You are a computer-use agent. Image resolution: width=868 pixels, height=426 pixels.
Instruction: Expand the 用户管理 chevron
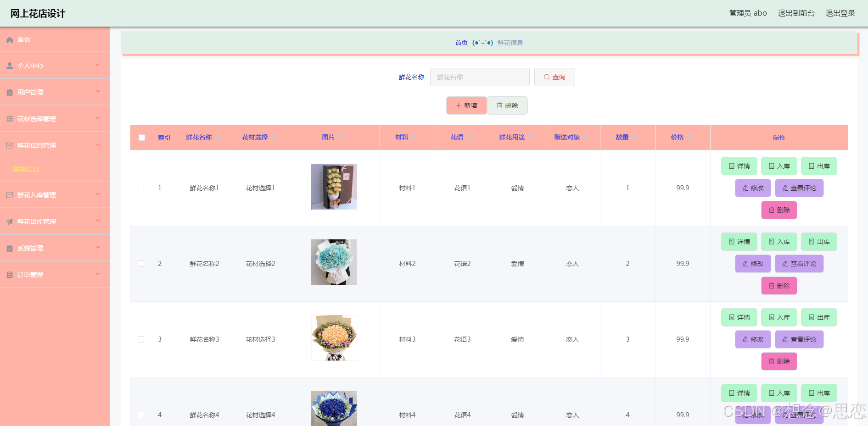pos(98,92)
